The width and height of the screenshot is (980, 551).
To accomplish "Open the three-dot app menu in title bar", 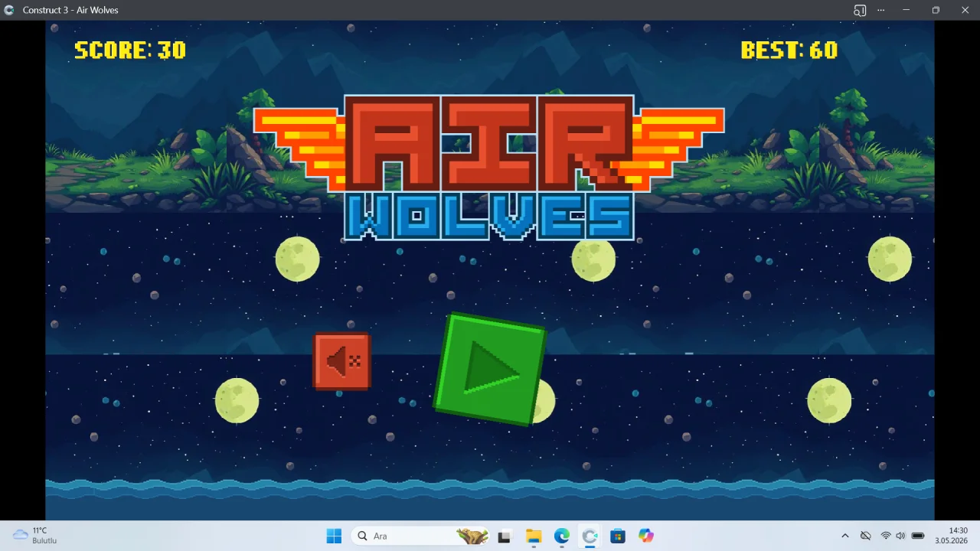I will point(881,10).
